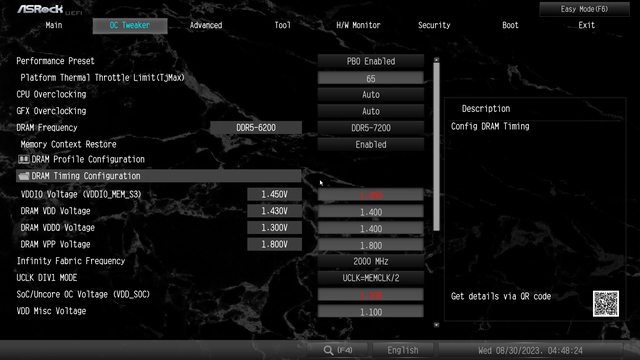Click the DRAM Frequency label
640x360 pixels.
[x=47, y=128]
